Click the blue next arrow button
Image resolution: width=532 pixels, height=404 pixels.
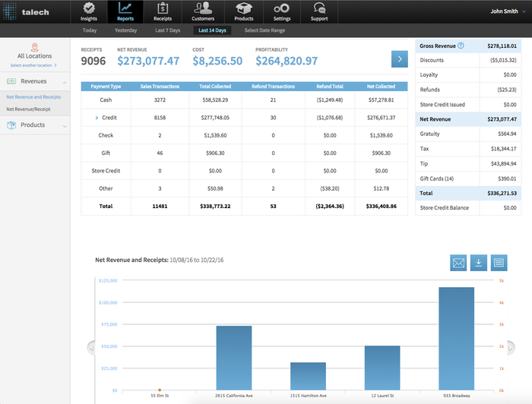pos(399,59)
